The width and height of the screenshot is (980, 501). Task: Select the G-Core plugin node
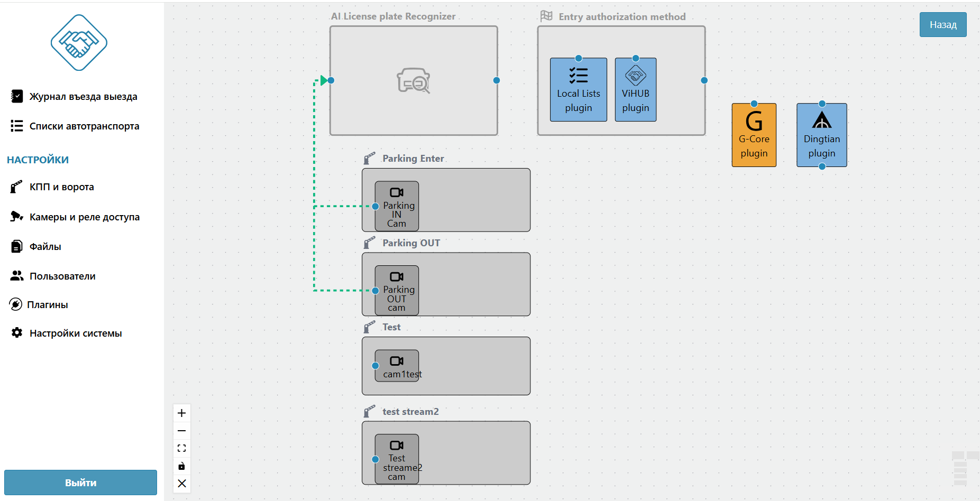click(754, 135)
